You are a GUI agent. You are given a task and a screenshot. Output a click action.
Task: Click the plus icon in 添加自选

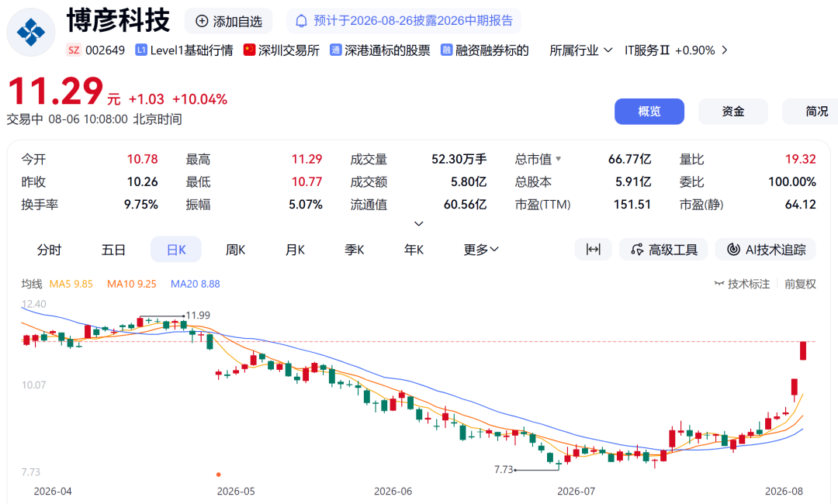(x=202, y=22)
